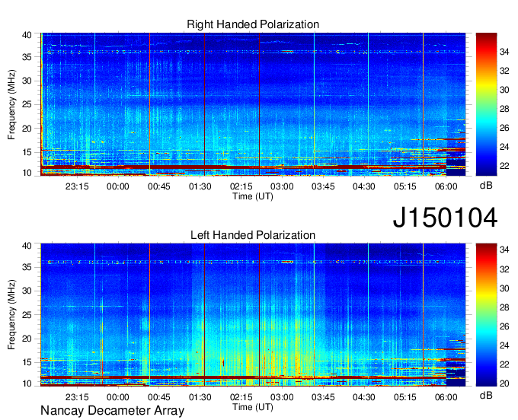The image size is (518, 420).
Task: Click 04:30 time tick under Left Handed plot
Action: pos(364,397)
